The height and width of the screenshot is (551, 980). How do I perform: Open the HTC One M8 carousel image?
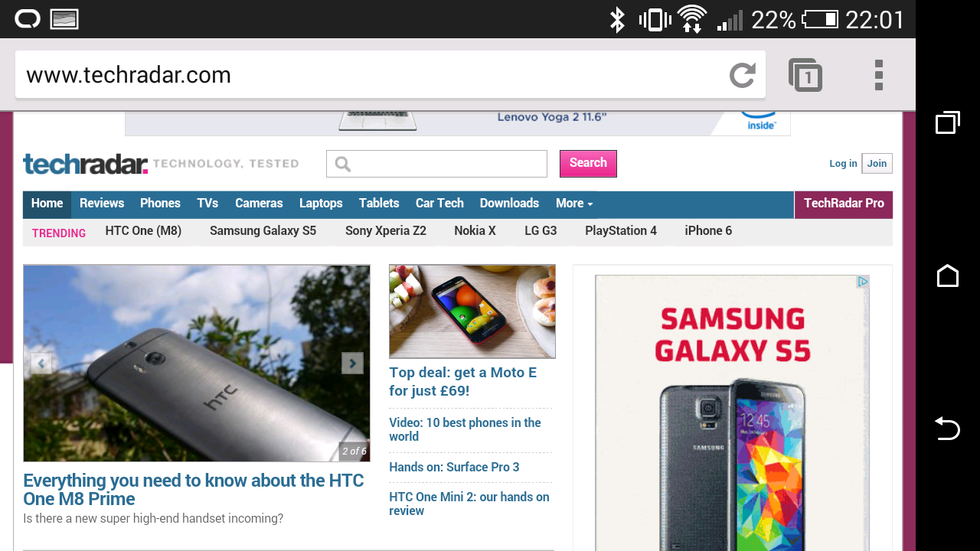point(197,364)
